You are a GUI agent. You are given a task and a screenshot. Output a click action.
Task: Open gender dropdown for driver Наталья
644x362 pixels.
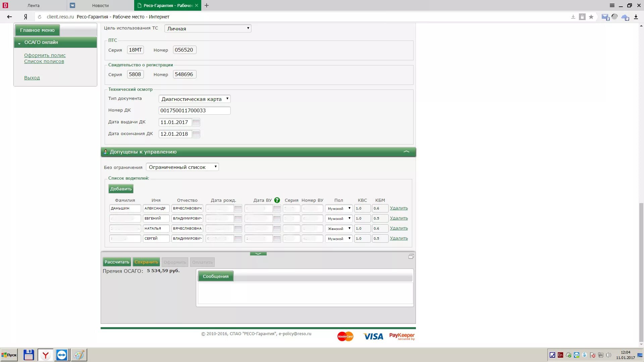click(x=339, y=229)
